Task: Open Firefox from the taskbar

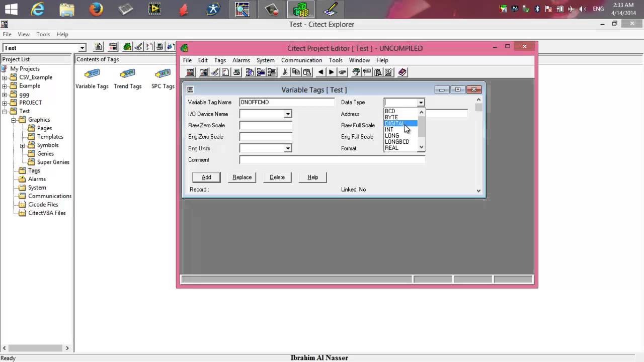Action: [96, 9]
